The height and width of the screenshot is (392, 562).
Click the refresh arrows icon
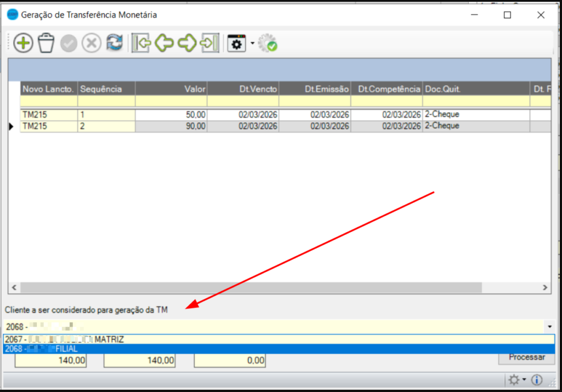tap(114, 44)
